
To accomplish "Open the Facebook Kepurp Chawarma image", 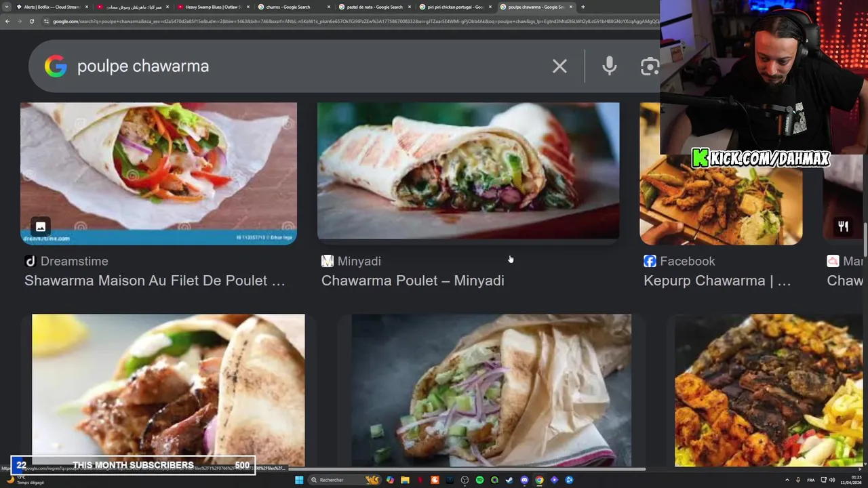I will pyautogui.click(x=721, y=200).
